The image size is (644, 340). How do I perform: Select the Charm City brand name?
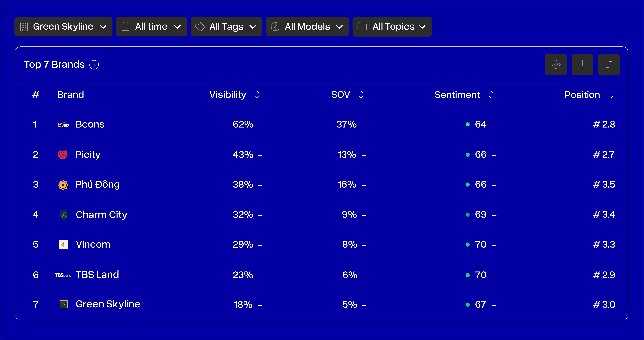(x=101, y=215)
